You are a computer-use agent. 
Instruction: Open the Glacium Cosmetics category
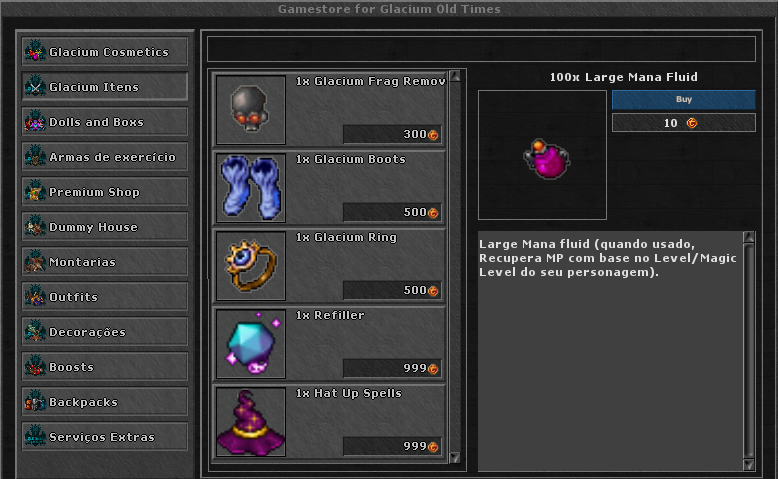tap(105, 52)
